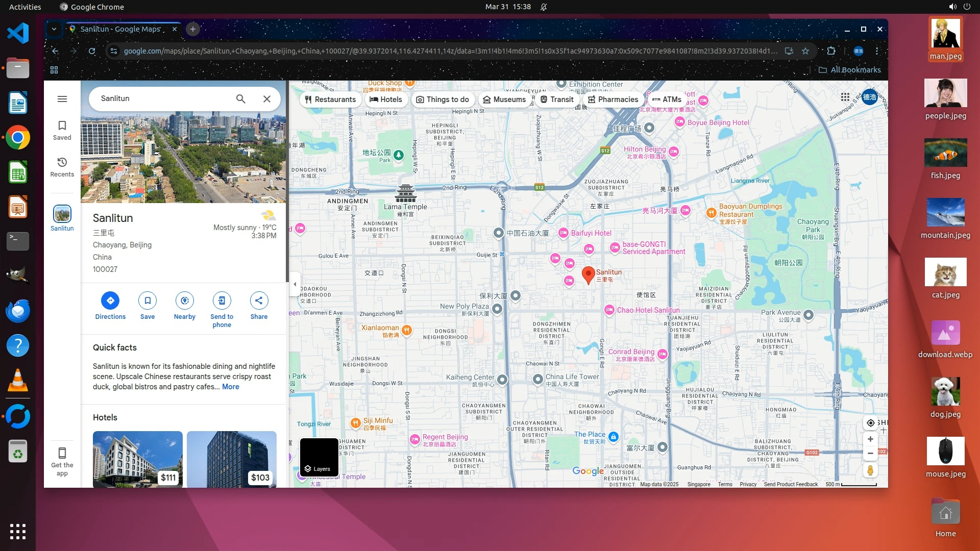Open the Chrome tab search dropdown
This screenshot has width=980, height=551.
(54, 29)
